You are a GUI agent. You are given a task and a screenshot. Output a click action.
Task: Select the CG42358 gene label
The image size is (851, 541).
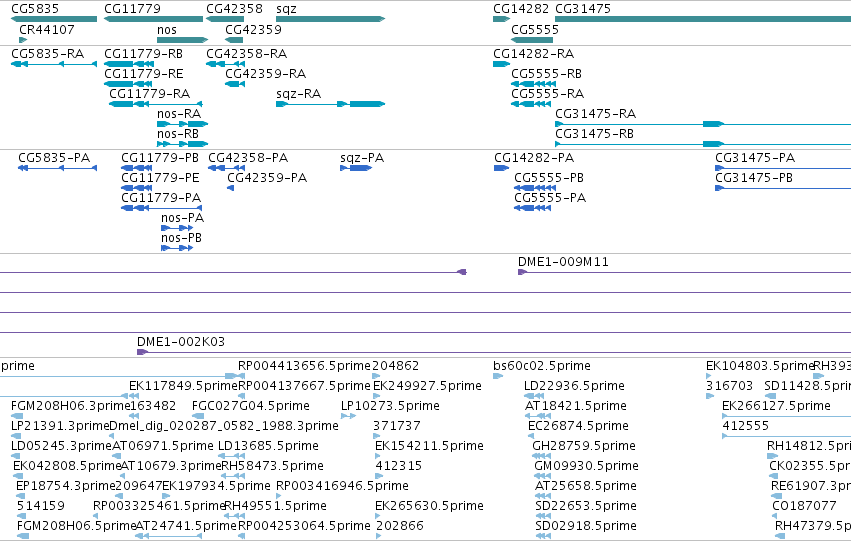tap(234, 9)
